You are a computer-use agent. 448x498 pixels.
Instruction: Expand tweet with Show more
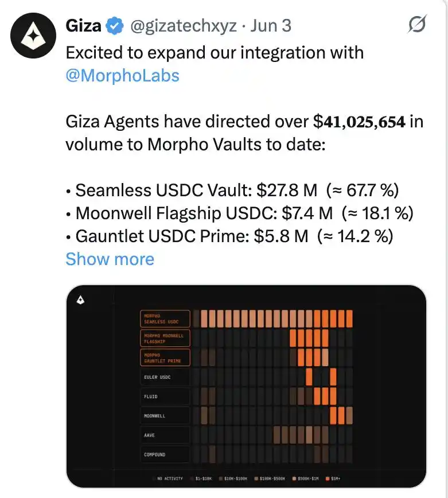coord(110,259)
